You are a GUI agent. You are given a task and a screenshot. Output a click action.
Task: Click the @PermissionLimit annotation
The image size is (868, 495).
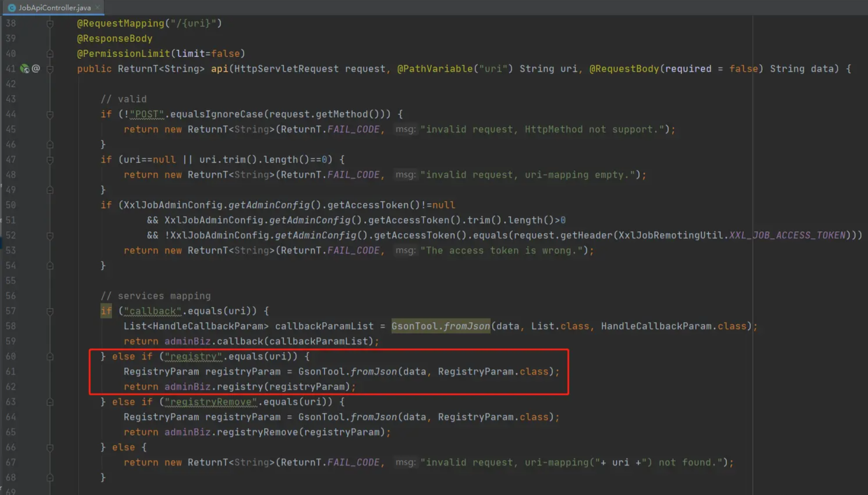[123, 53]
